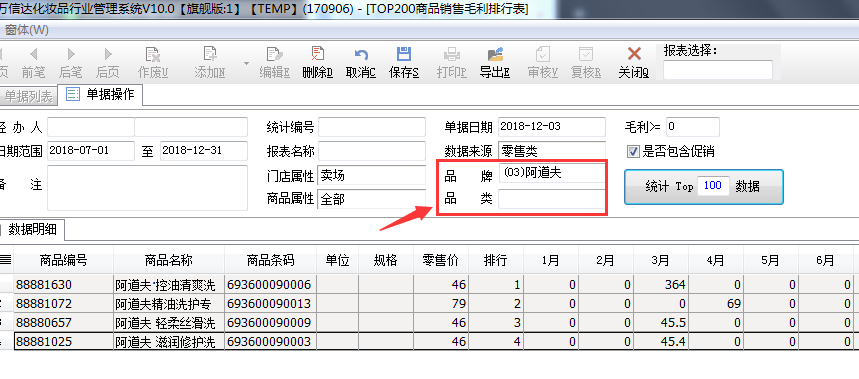Image resolution: width=859 pixels, height=379 pixels.
Task: Click the void document (作废) icon
Action: 152,54
